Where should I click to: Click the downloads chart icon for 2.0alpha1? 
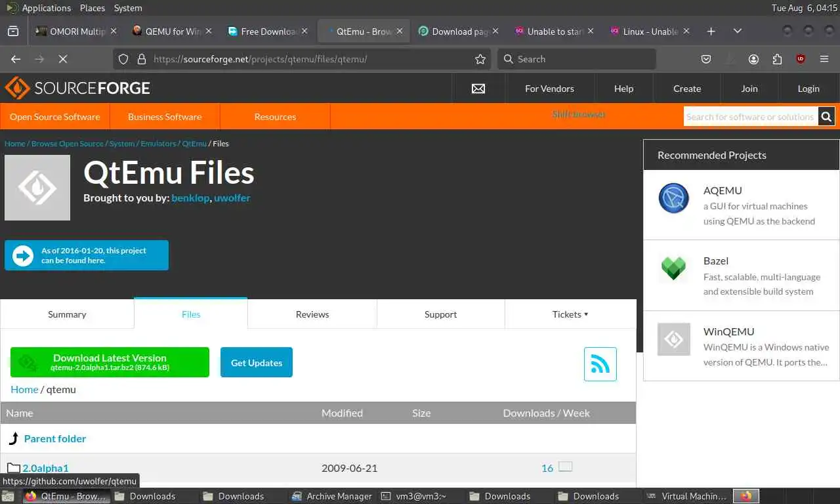coord(565,467)
